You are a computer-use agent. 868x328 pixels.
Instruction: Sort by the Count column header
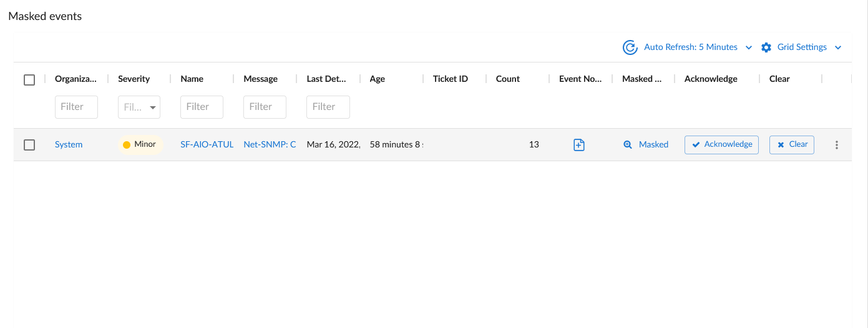pyautogui.click(x=507, y=79)
